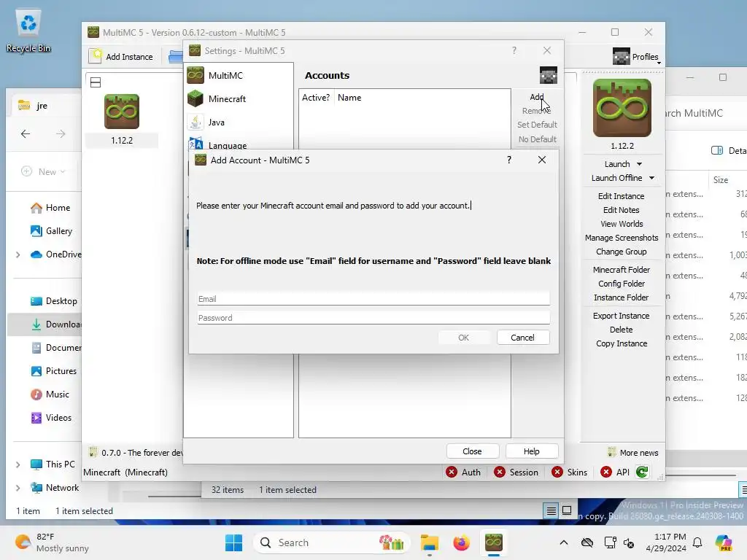Open Firefox from taskbar
747x560 pixels.
click(x=461, y=542)
